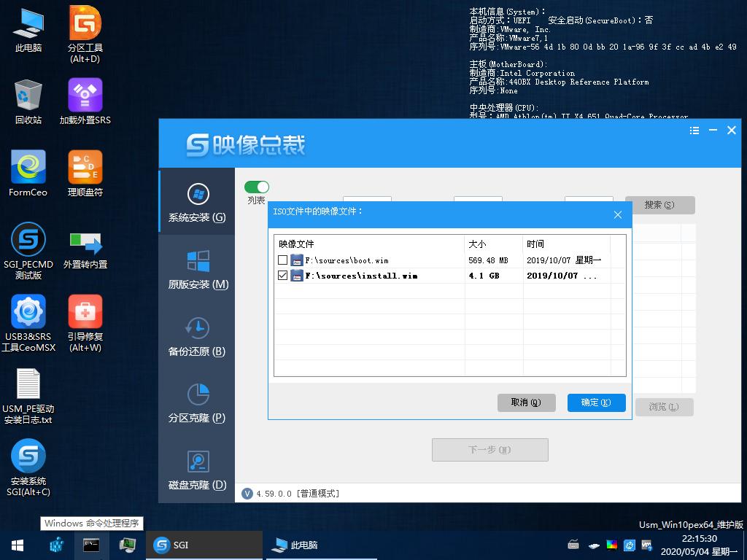Select 原版安装 (M) sidebar tab
This screenshot has height=560, width=747.
(197, 270)
